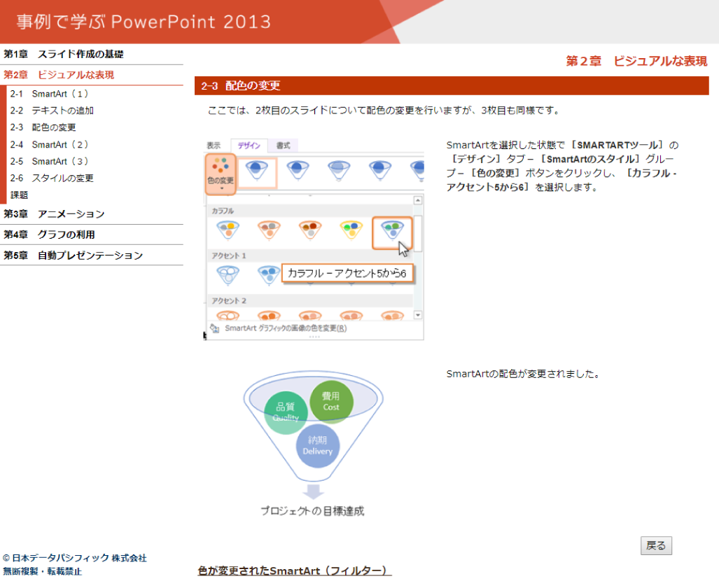Select the highlighted カラフル アクセント5から6 scheme
The image size is (719, 588).
pyautogui.click(x=392, y=232)
